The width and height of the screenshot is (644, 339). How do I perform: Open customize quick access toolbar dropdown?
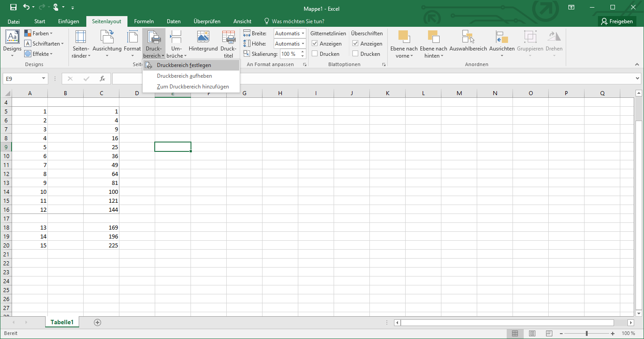point(72,8)
